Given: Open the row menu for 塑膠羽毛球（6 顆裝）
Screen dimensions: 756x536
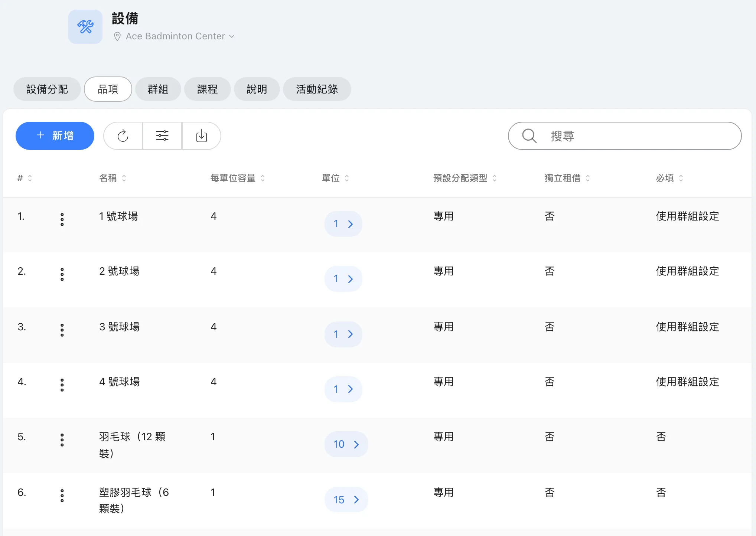Looking at the screenshot, I should 62,496.
